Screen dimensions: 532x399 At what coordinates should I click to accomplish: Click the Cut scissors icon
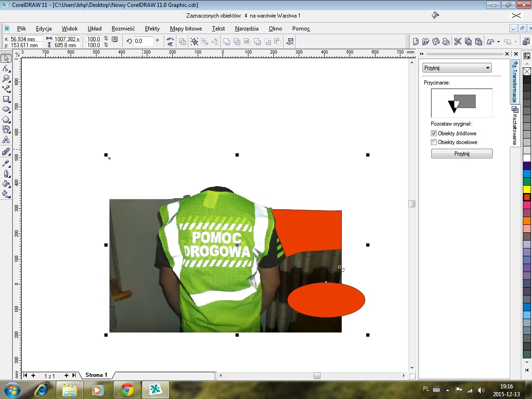point(458,42)
